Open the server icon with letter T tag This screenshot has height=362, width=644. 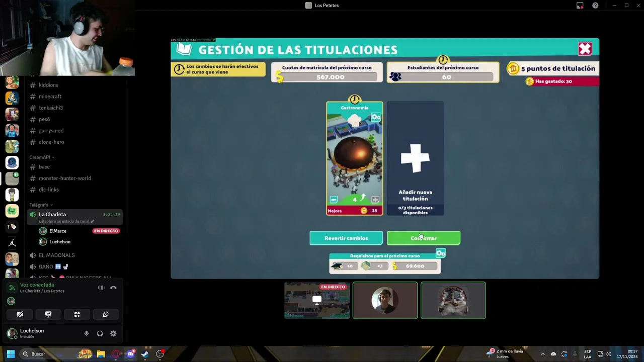(12, 227)
